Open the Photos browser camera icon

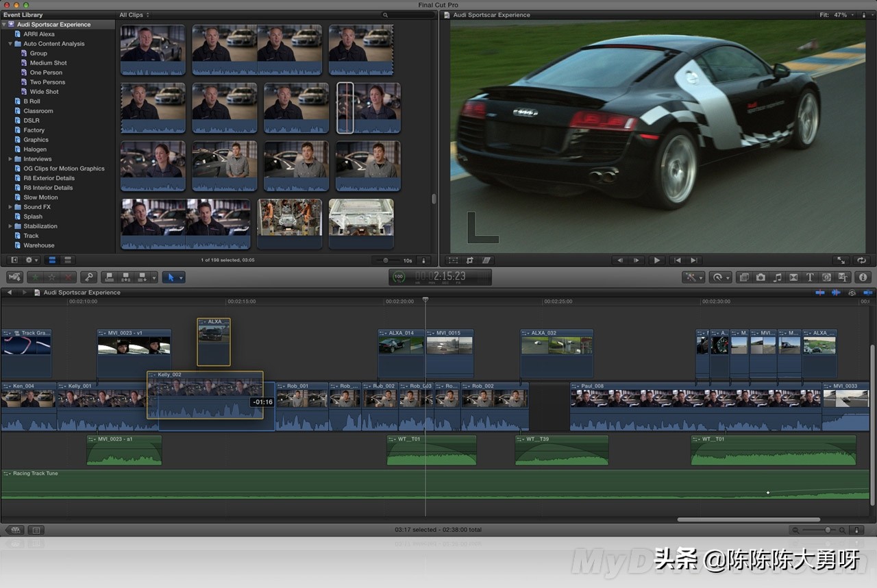coord(761,278)
